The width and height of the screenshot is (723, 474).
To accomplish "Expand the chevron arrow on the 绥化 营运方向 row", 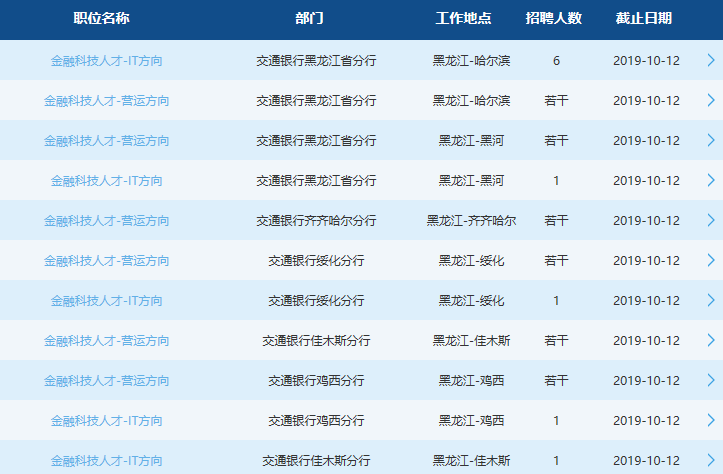I will pos(711,260).
